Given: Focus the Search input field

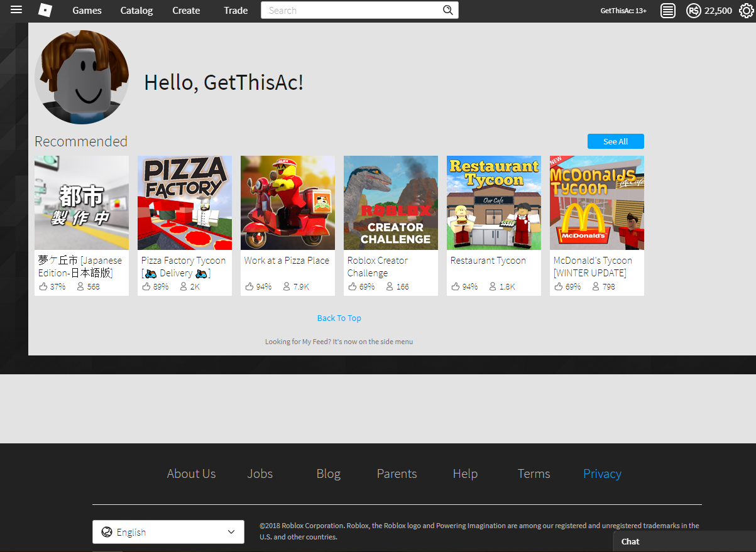Looking at the screenshot, I should [x=359, y=10].
